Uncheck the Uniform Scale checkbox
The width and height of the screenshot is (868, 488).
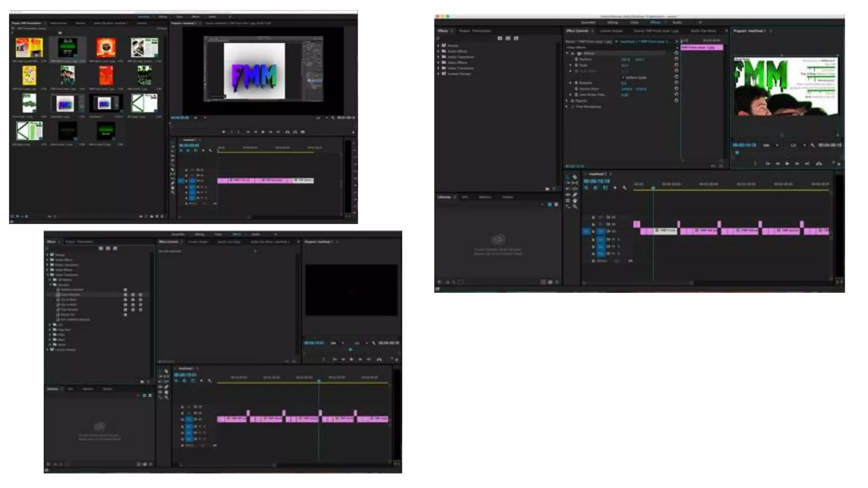point(623,78)
